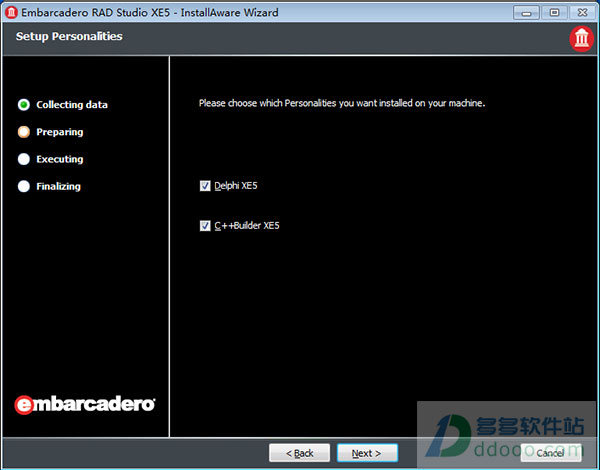
Task: Click the 'C++Builder XE5' label text
Action: [x=247, y=225]
